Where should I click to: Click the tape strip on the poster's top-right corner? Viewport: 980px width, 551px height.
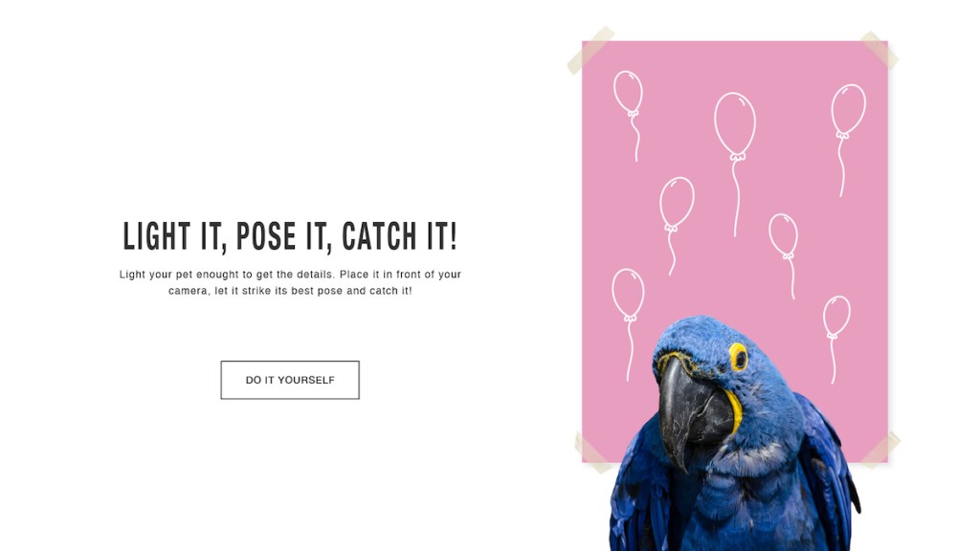(x=880, y=50)
